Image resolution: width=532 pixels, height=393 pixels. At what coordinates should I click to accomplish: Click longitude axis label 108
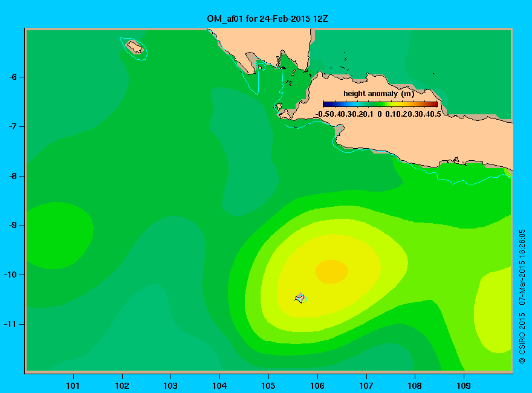coord(415,386)
